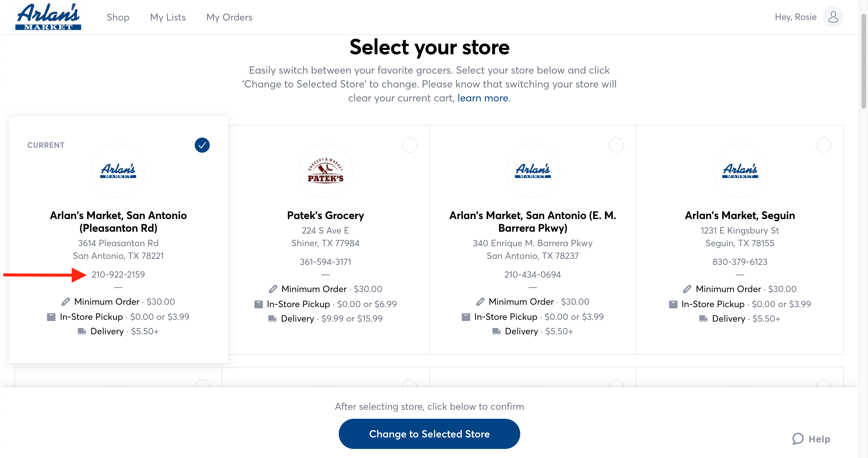Open My Orders page
Viewport: 868px width, 458px height.
pyautogui.click(x=229, y=17)
